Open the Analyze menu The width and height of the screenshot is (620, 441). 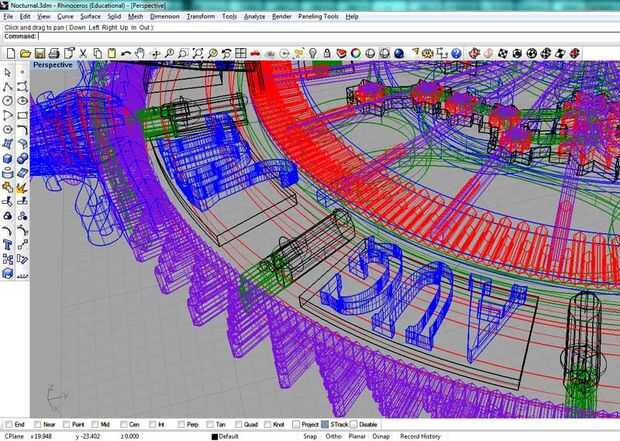(x=255, y=17)
